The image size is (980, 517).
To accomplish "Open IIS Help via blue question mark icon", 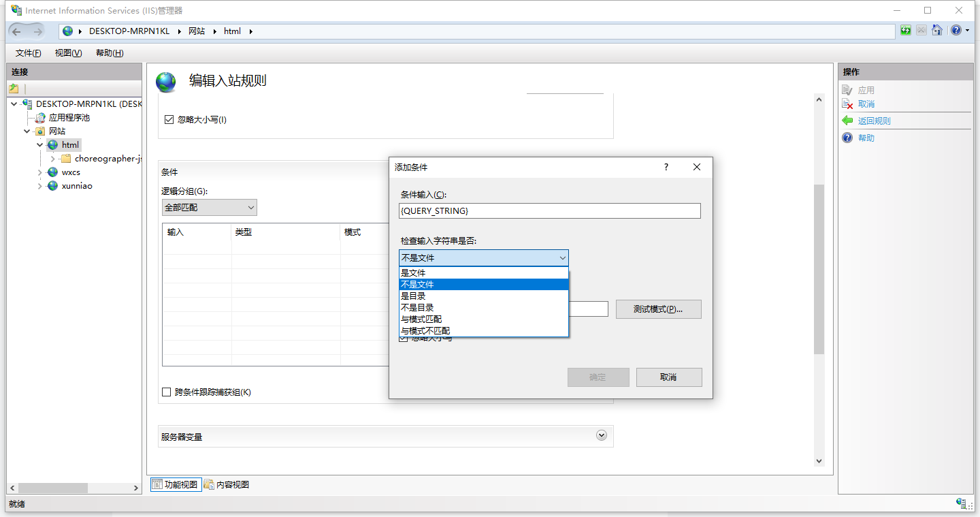I will click(x=955, y=30).
